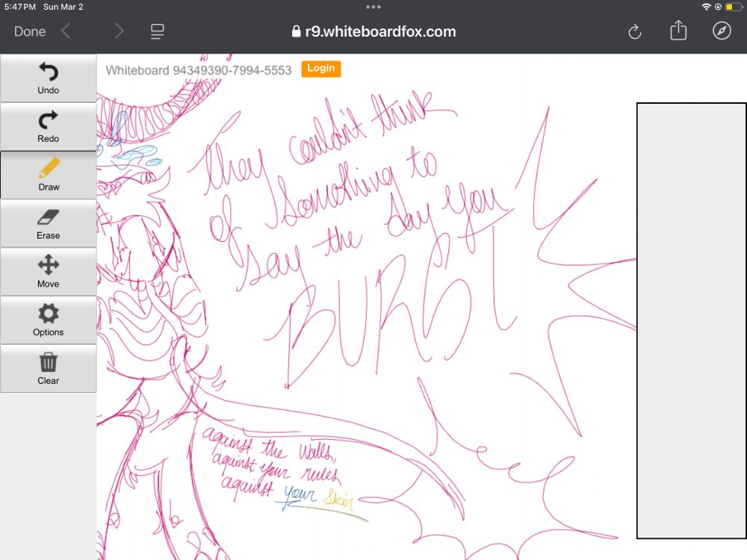
Task: Go back with the browser back arrow
Action: pyautogui.click(x=66, y=31)
